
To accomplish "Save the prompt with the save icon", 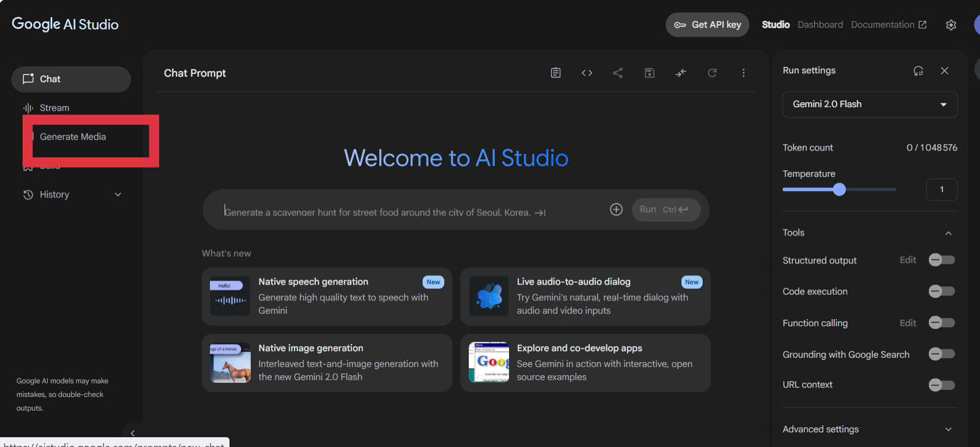I will [x=649, y=73].
